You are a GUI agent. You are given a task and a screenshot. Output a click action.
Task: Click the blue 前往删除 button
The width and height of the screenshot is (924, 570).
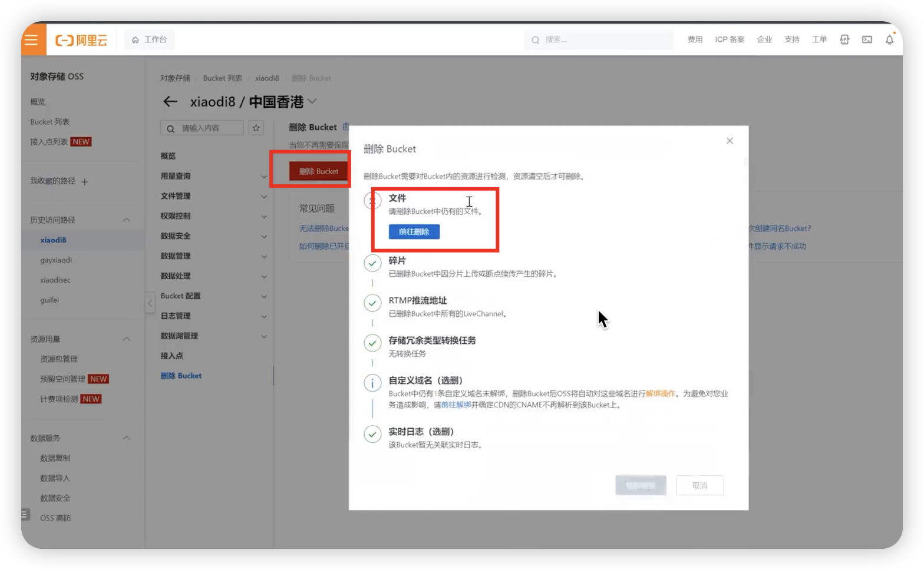[x=414, y=232]
